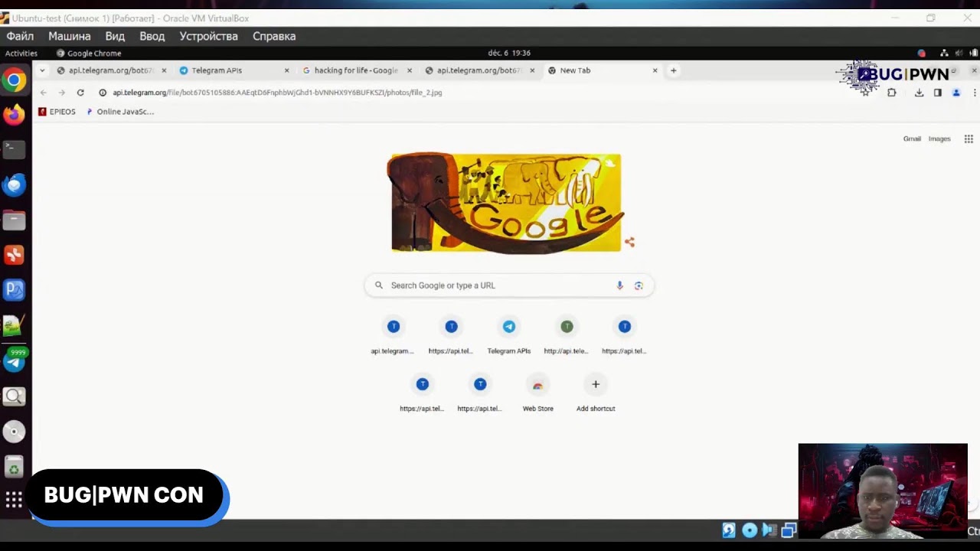The width and height of the screenshot is (980, 551).
Task: Launch Firefox from the dock
Action: (x=14, y=116)
